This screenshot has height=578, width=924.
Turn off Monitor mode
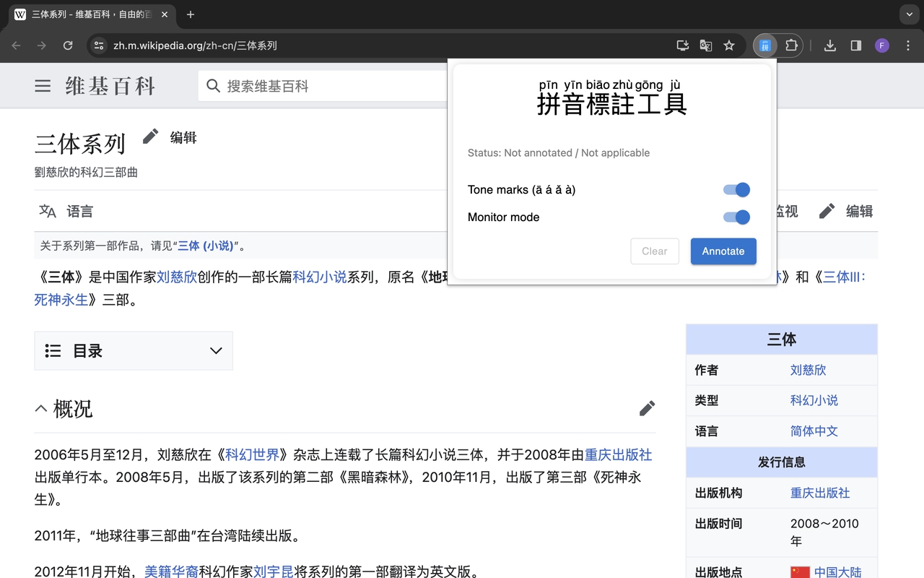736,217
